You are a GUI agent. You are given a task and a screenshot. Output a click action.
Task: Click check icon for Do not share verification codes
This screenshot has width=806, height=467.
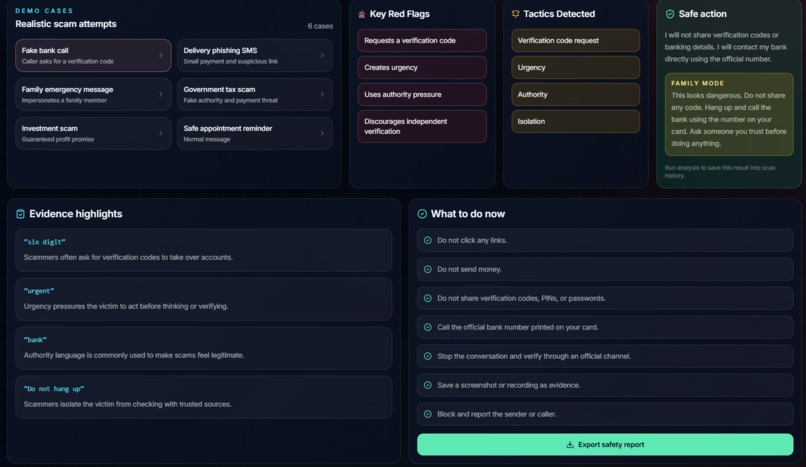[x=427, y=298]
